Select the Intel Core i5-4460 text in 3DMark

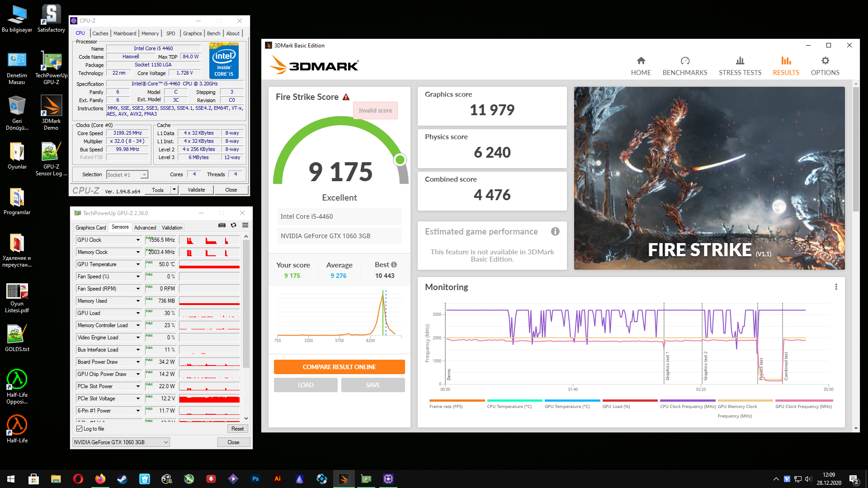307,216
